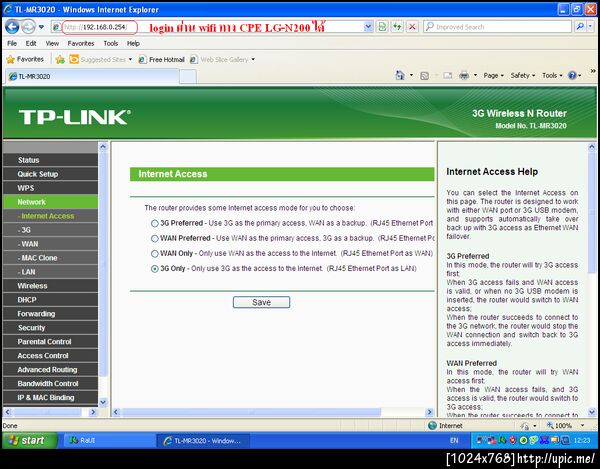The height and width of the screenshot is (469, 600).
Task: Open Parental Control in sidebar
Action: point(50,342)
